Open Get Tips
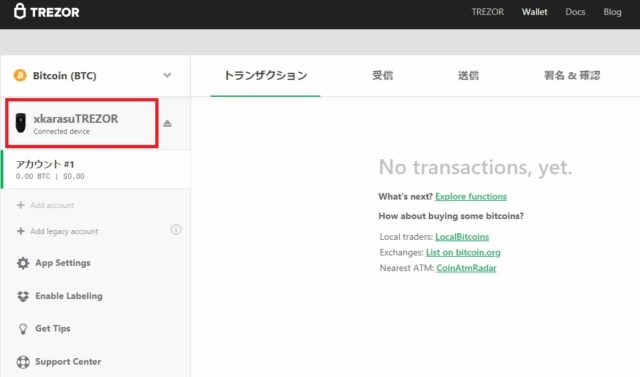This screenshot has height=377, width=640. click(53, 328)
